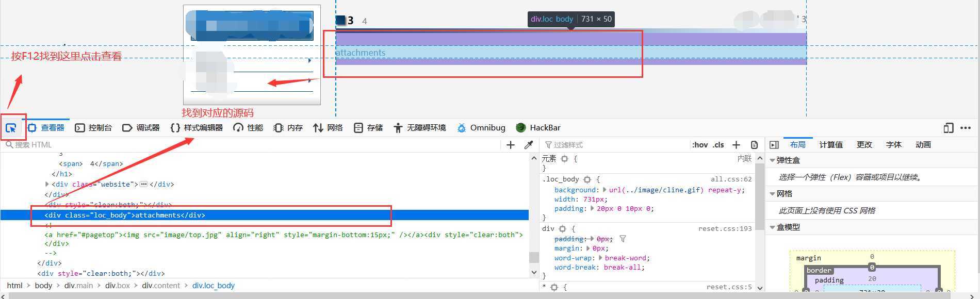980x299 pixels.
Task: Click the closing h1 tag line
Action: point(62,174)
